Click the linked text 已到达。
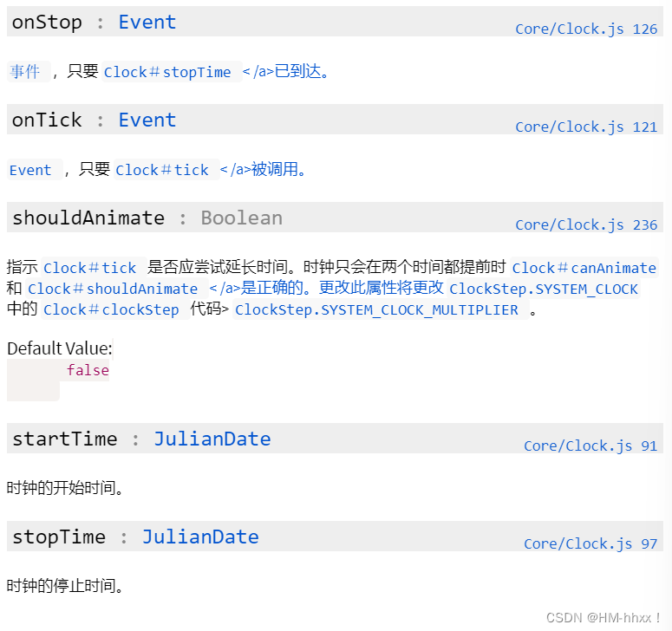Viewport: 672px width, 631px height. (302, 71)
